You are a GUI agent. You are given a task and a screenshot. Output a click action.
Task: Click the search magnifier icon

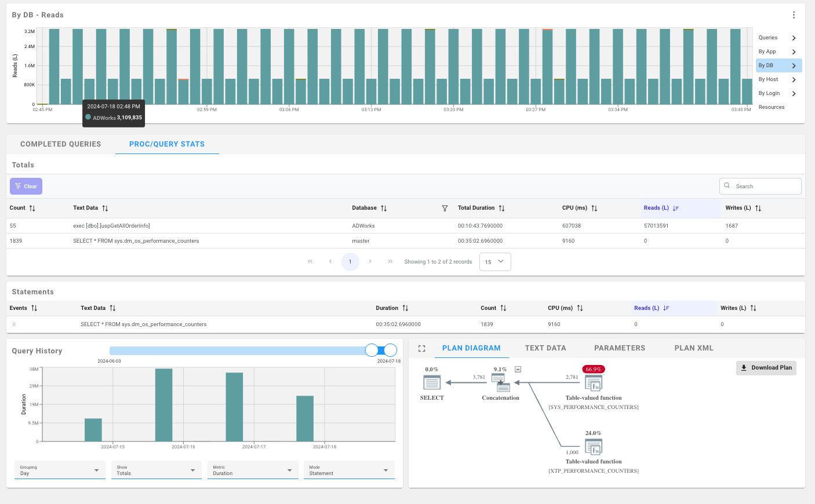coord(727,186)
